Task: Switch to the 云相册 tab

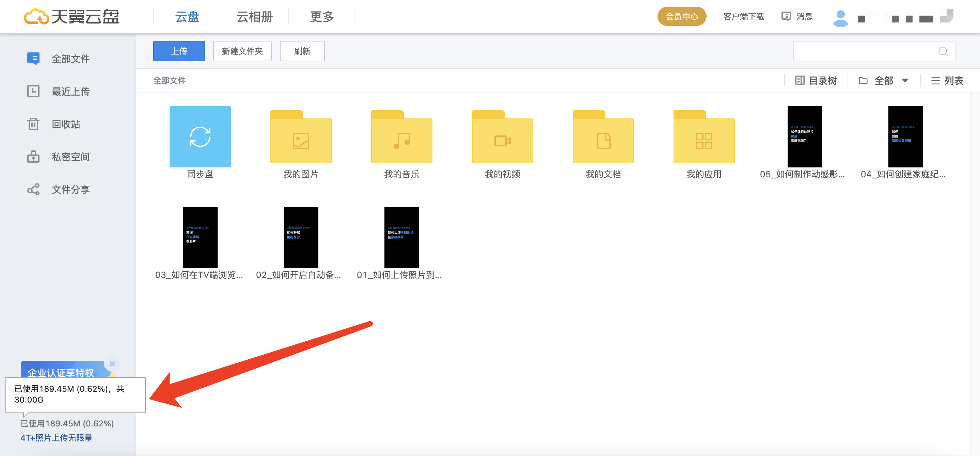Action: (253, 16)
